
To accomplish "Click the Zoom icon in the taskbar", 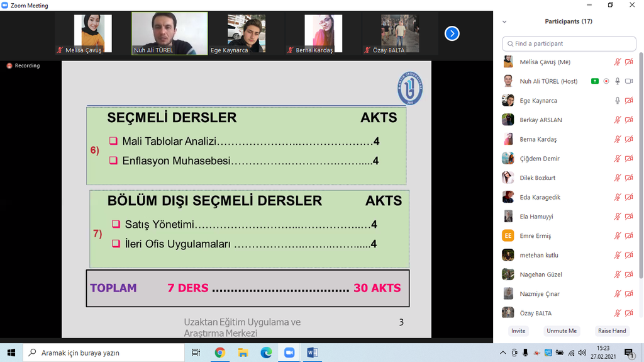I will click(x=289, y=353).
